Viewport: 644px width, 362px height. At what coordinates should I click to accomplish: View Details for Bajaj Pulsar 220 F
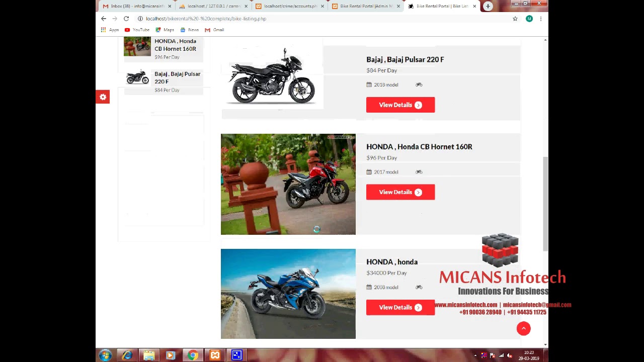pyautogui.click(x=400, y=105)
